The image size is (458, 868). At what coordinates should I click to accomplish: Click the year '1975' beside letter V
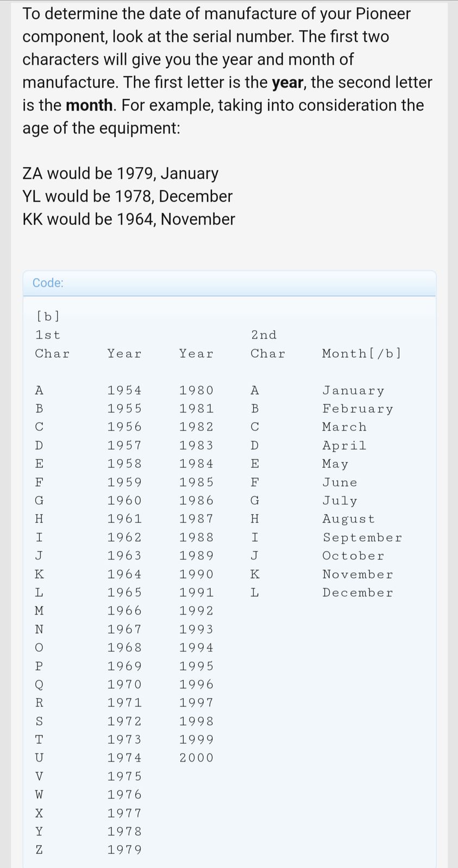(x=124, y=776)
